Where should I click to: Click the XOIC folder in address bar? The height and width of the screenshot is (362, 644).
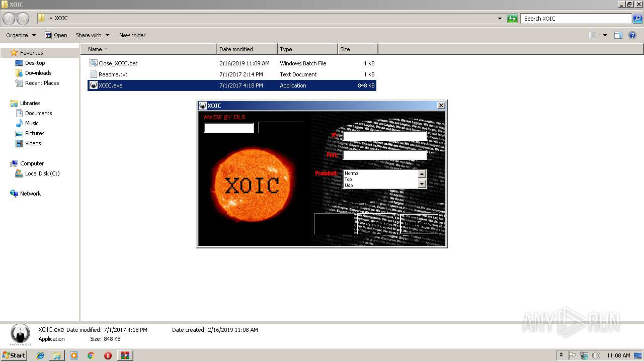tap(61, 19)
